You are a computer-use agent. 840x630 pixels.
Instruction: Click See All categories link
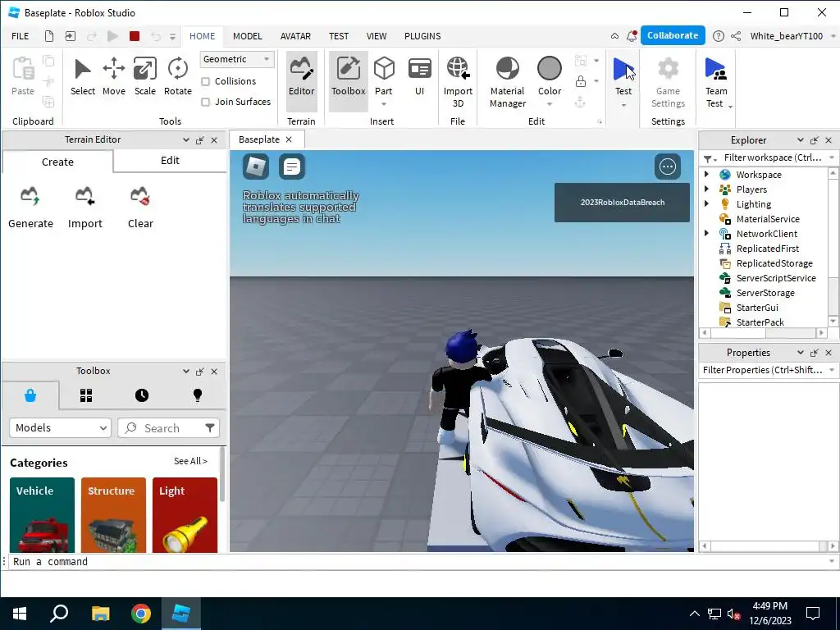(x=190, y=461)
